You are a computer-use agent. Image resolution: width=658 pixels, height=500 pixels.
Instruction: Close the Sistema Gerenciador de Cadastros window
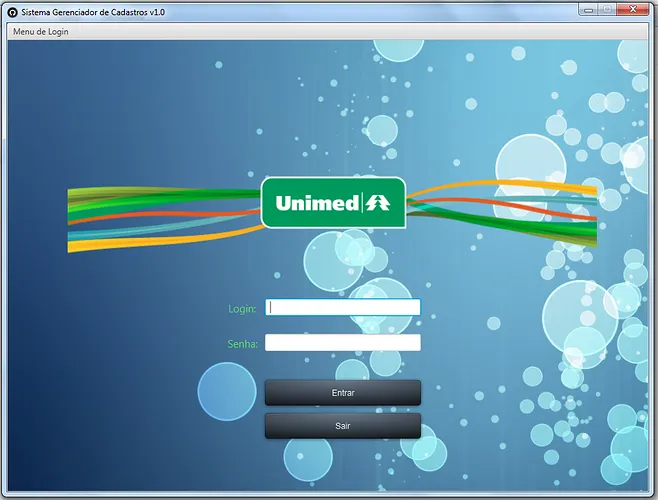(x=633, y=10)
